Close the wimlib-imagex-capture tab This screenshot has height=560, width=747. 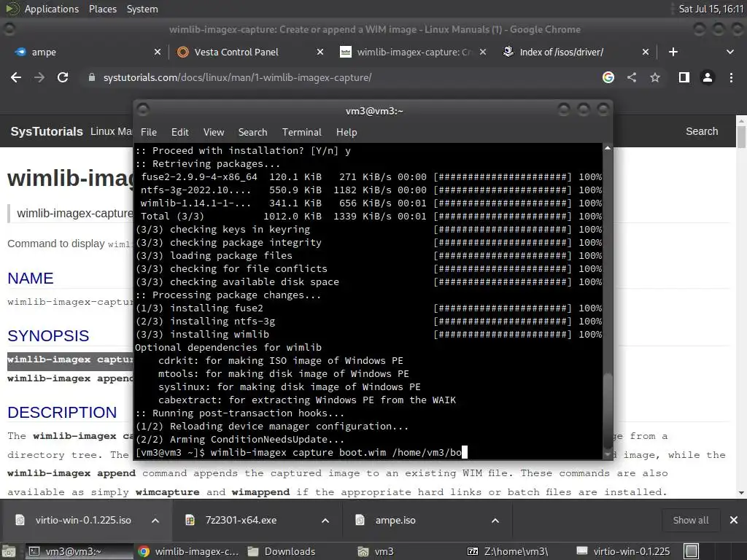483,52
